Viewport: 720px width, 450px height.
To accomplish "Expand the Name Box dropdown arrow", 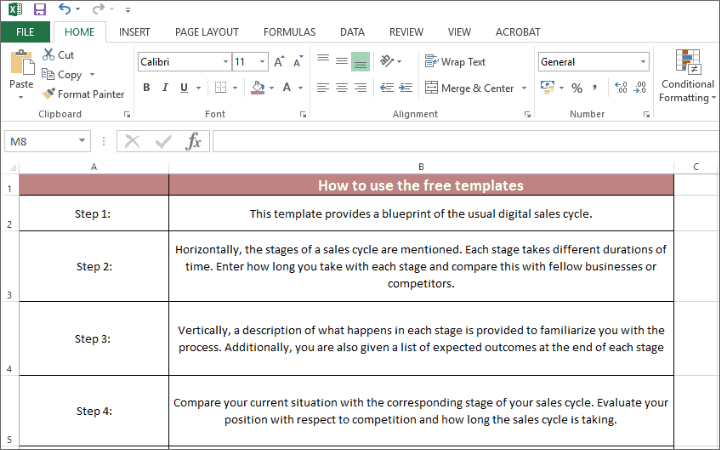I will (82, 142).
